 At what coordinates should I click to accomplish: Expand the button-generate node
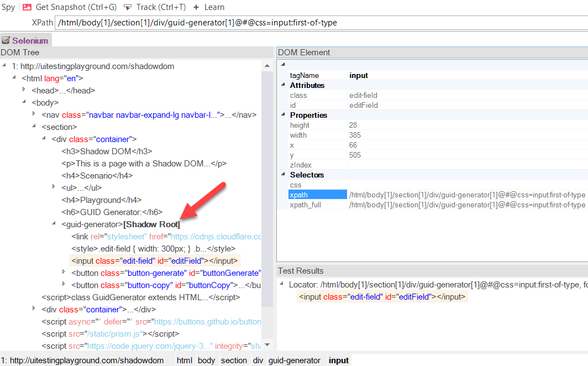pos(64,273)
